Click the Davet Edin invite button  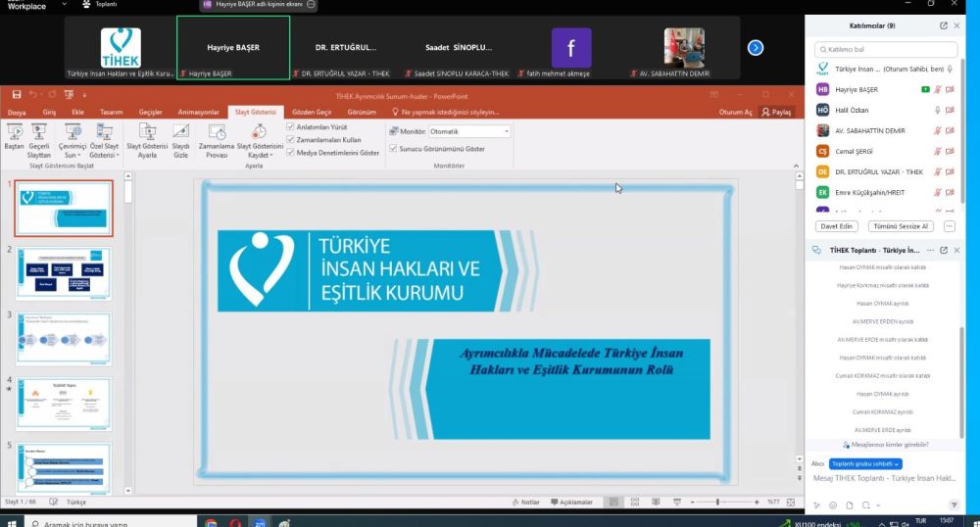coord(836,226)
